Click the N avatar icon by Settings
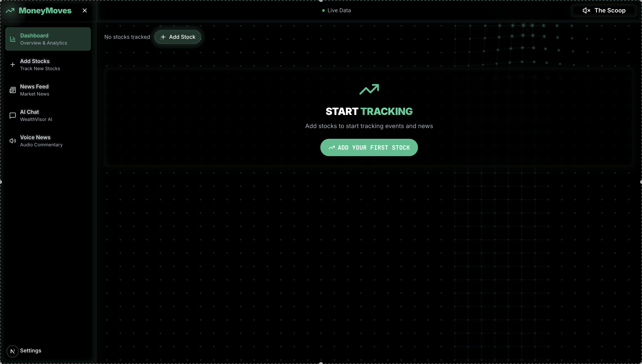Viewport: 642px width, 364px height. [12, 351]
